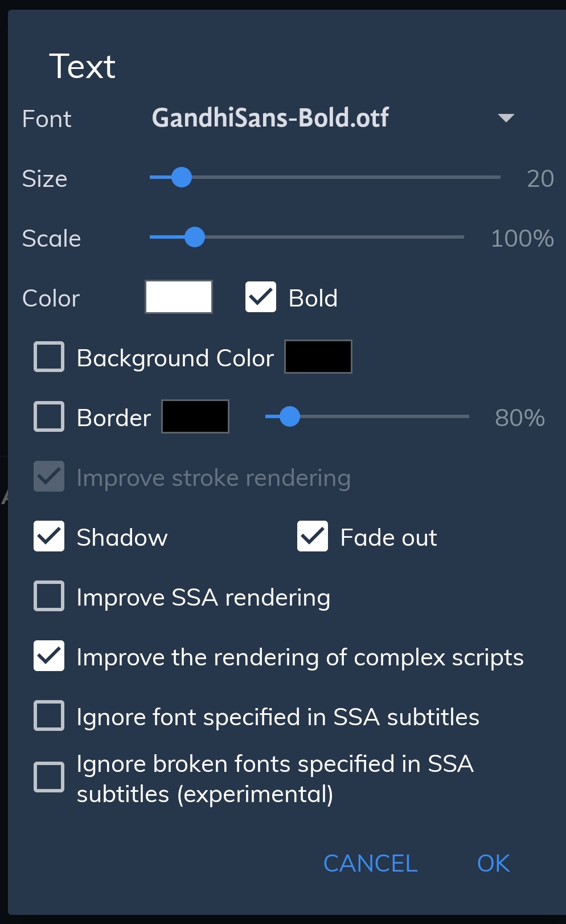Confirm settings with OK
Image resolution: width=566 pixels, height=924 pixels.
492,863
